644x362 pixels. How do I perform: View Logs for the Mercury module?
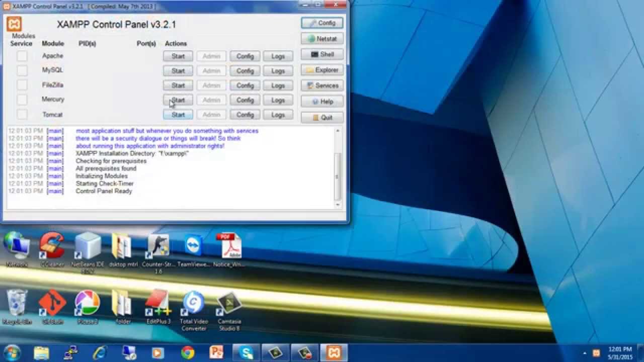[278, 100]
